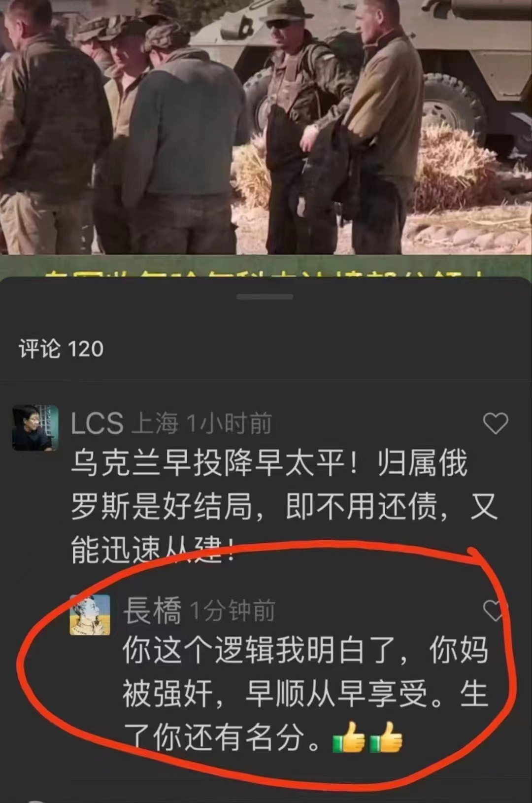Tap the username LCS
Screen dimensions: 532x803
coord(97,423)
